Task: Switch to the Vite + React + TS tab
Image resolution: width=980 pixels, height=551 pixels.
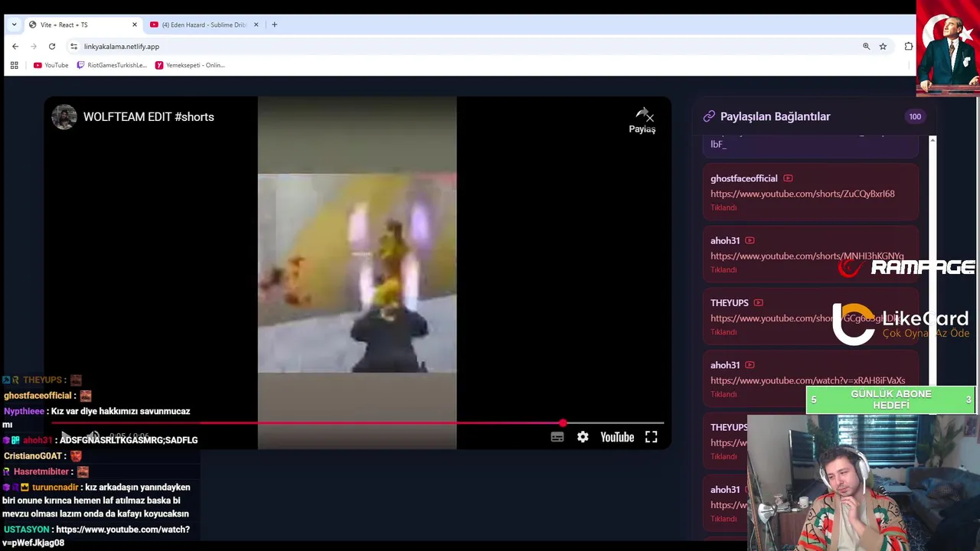Action: (x=83, y=24)
